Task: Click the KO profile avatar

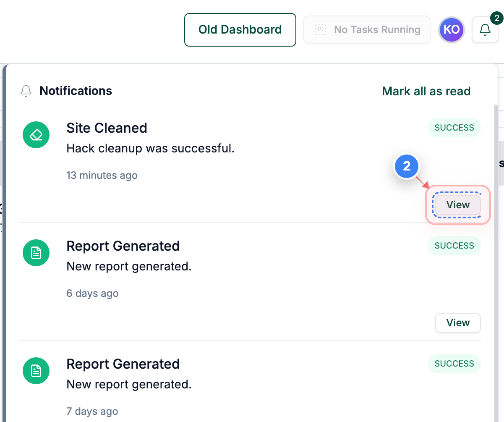Action: pyautogui.click(x=452, y=29)
